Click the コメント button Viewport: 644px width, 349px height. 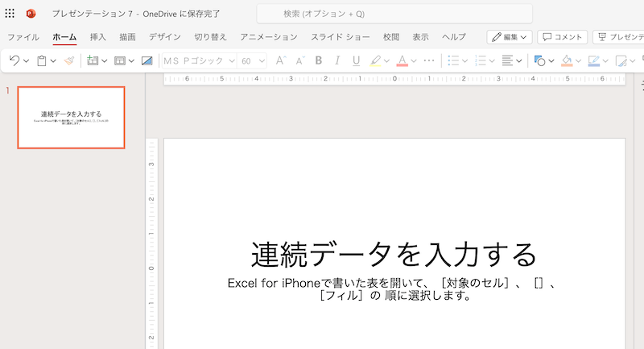tap(562, 37)
